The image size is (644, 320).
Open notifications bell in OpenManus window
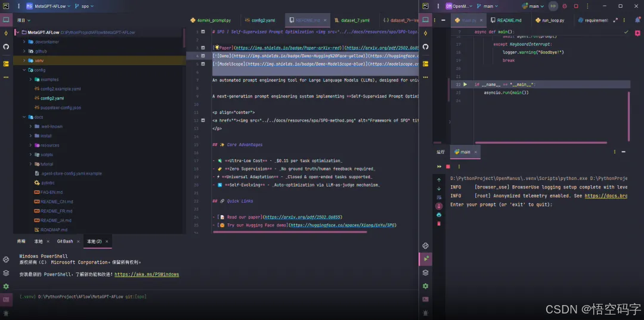[638, 20]
